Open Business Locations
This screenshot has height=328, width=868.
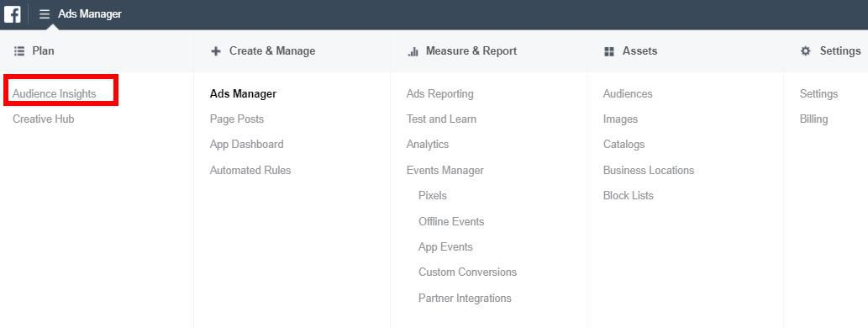tap(649, 170)
